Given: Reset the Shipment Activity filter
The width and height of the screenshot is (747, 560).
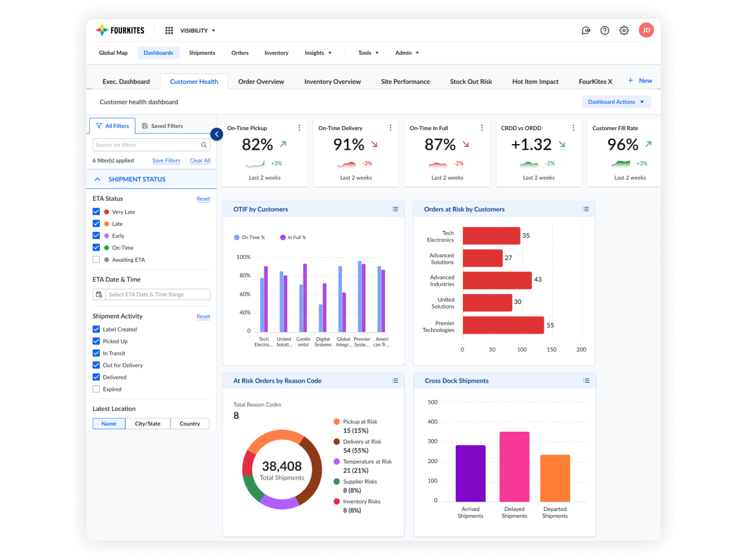Looking at the screenshot, I should tap(203, 317).
